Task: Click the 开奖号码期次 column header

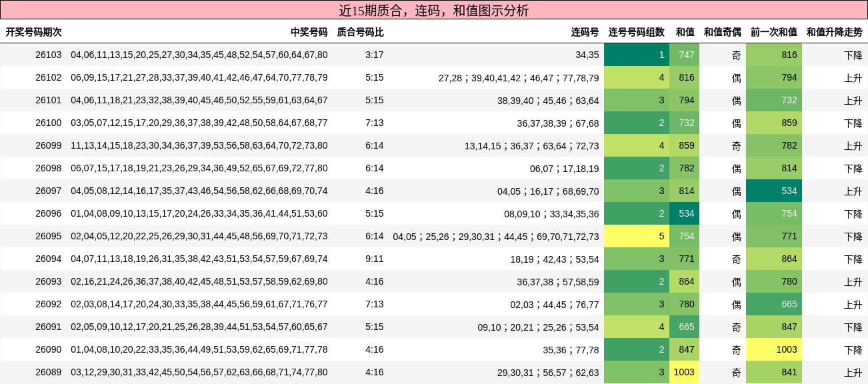Action: pyautogui.click(x=33, y=32)
